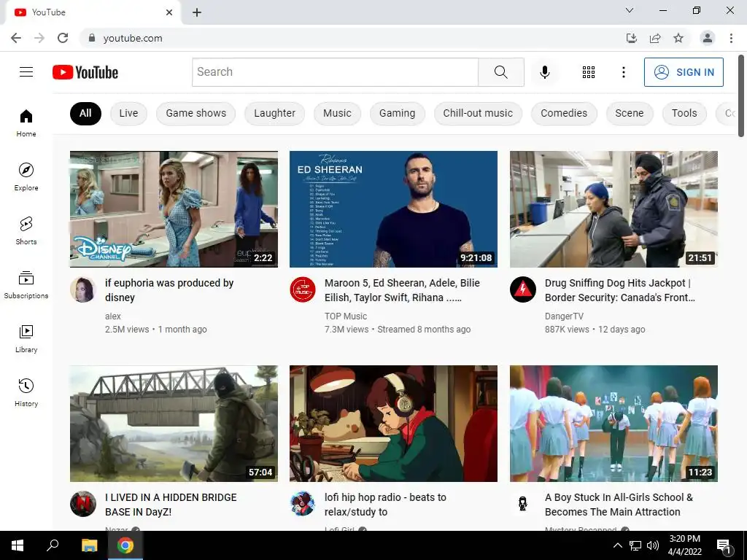Click the YouTube logo

(85, 72)
